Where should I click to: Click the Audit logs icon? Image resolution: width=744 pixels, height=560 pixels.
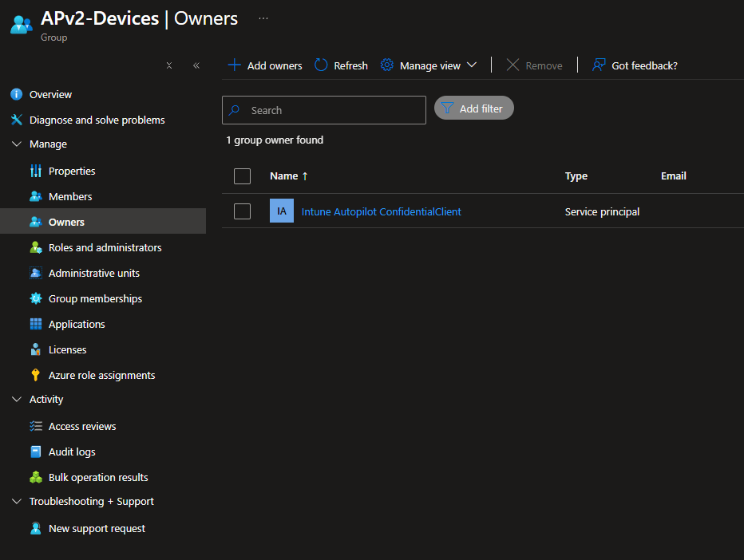point(36,452)
